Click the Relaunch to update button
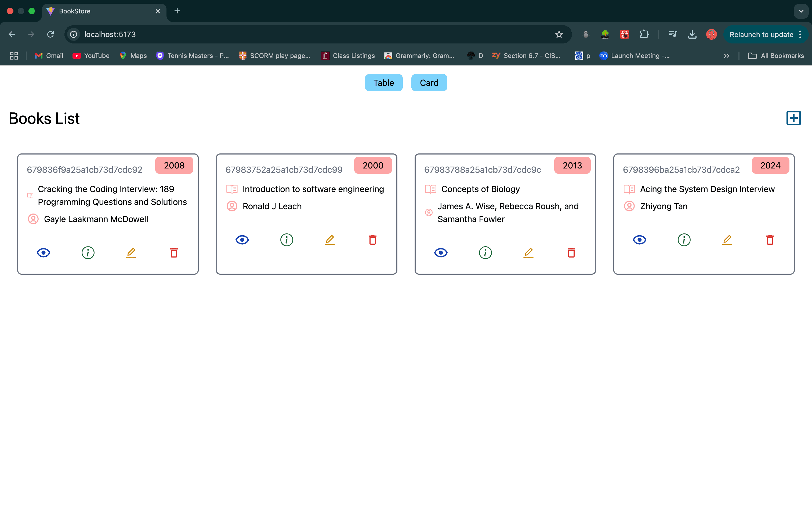Viewport: 812px width, 507px height. [761, 35]
